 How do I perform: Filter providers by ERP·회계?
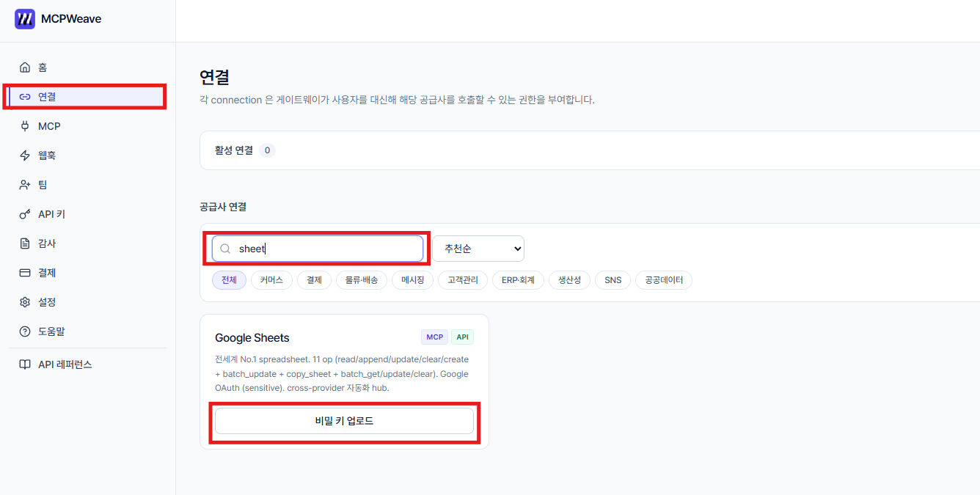pyautogui.click(x=518, y=280)
